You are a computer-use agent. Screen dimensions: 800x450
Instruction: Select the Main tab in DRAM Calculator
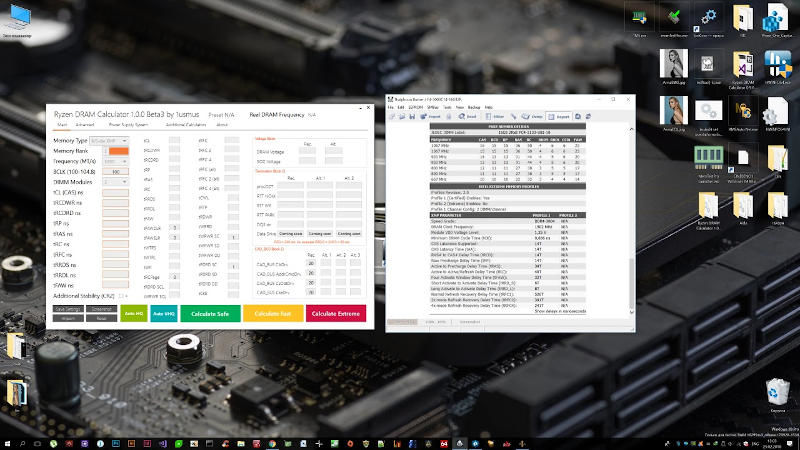62,124
